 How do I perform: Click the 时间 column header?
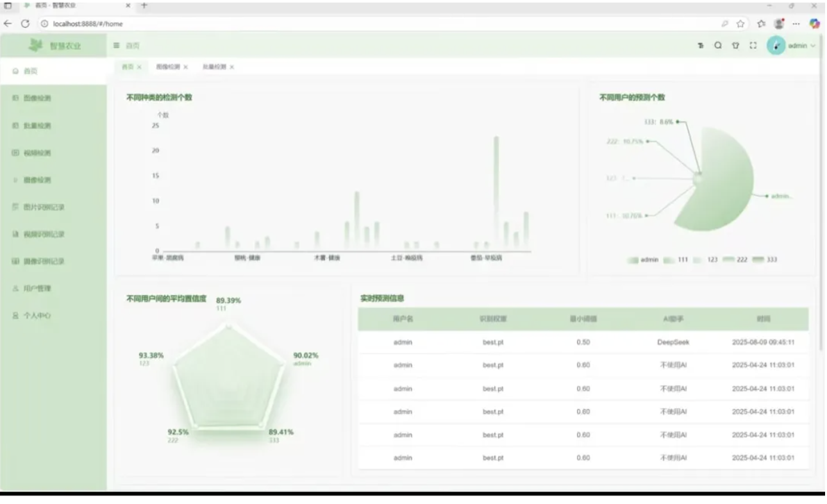(763, 319)
